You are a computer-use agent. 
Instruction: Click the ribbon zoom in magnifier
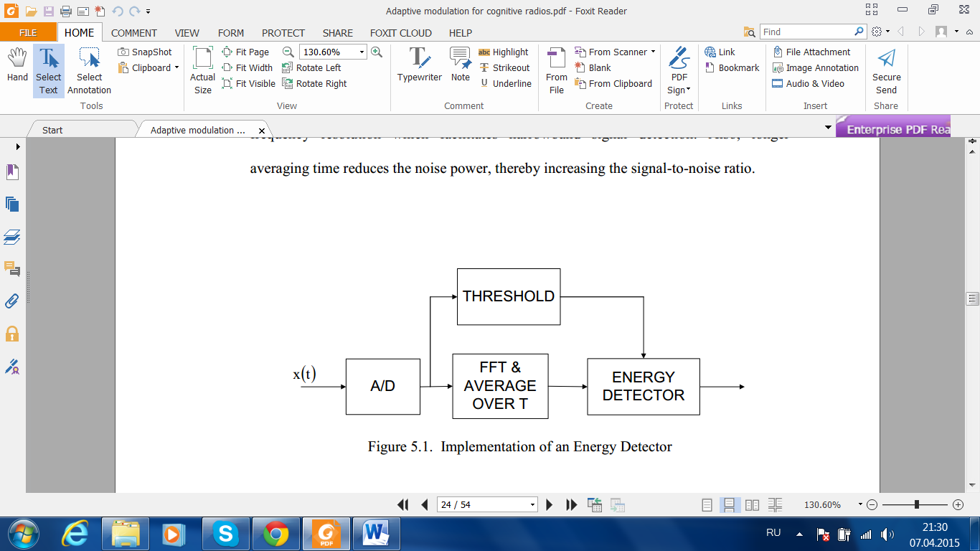pyautogui.click(x=377, y=52)
